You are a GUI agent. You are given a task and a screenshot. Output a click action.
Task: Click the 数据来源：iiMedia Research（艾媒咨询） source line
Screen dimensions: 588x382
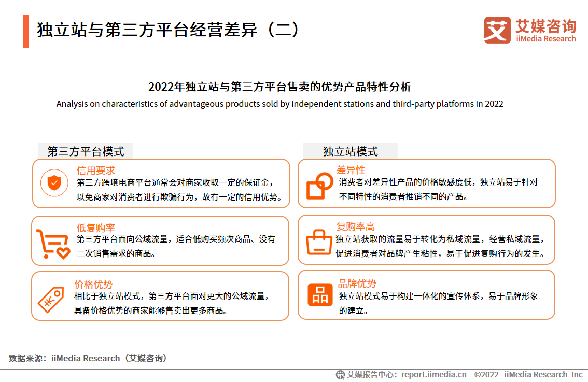88,358
